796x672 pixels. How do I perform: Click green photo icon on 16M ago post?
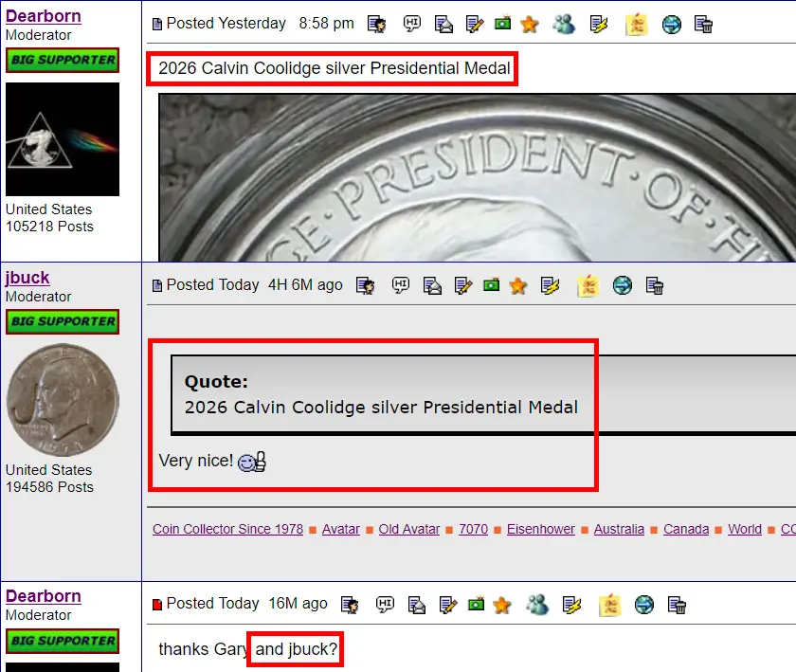pyautogui.click(x=476, y=604)
